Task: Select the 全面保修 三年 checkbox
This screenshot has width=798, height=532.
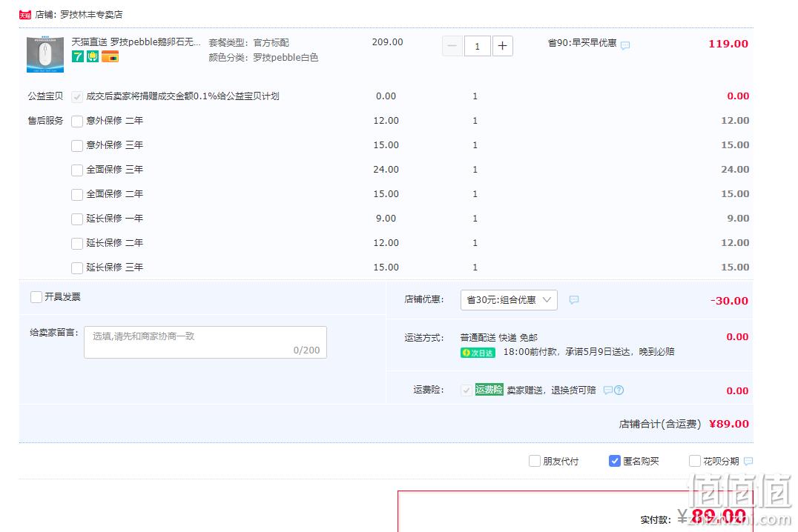Action: pyautogui.click(x=77, y=170)
